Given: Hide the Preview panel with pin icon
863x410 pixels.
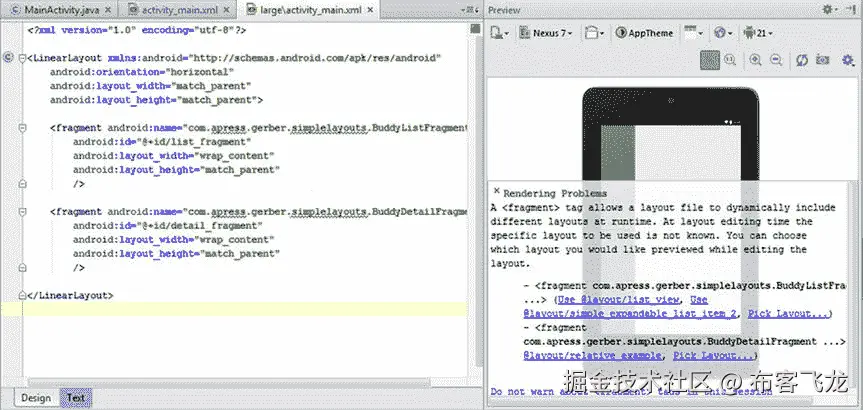Looking at the screenshot, I should [x=851, y=9].
